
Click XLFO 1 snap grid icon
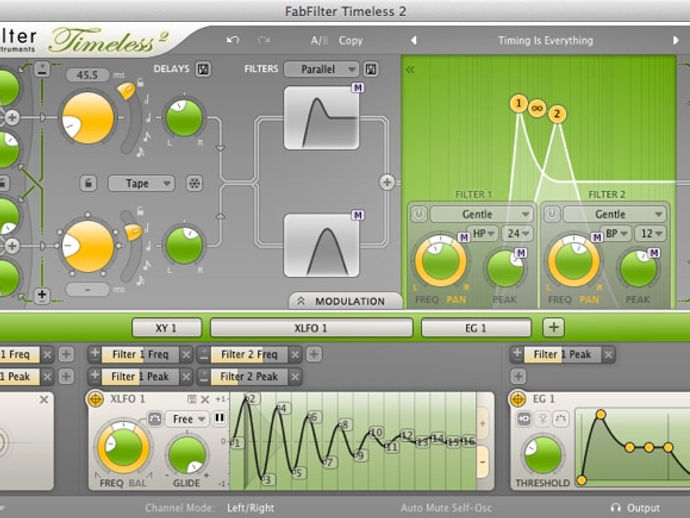coord(155,418)
